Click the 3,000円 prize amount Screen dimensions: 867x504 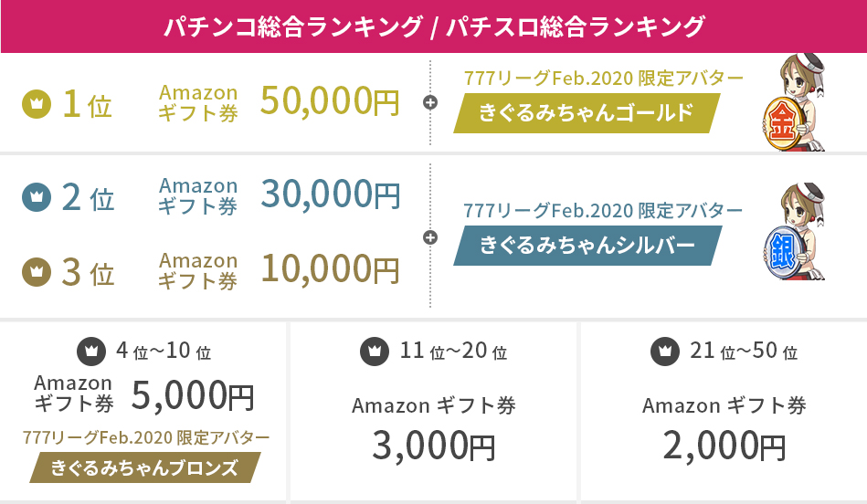pos(433,445)
